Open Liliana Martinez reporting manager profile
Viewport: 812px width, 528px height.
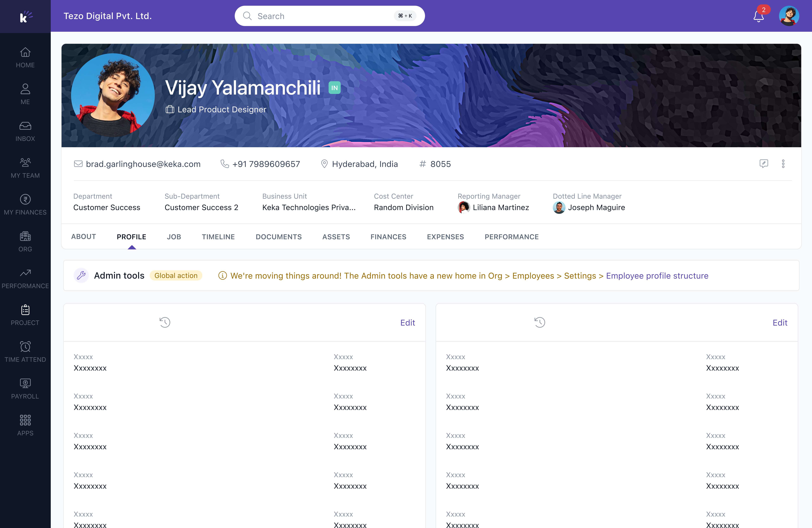[x=501, y=208]
